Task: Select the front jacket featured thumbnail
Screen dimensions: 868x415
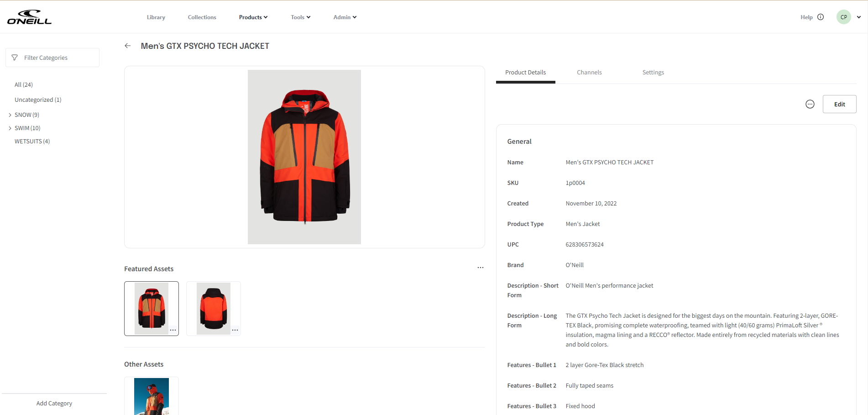Action: 152,309
